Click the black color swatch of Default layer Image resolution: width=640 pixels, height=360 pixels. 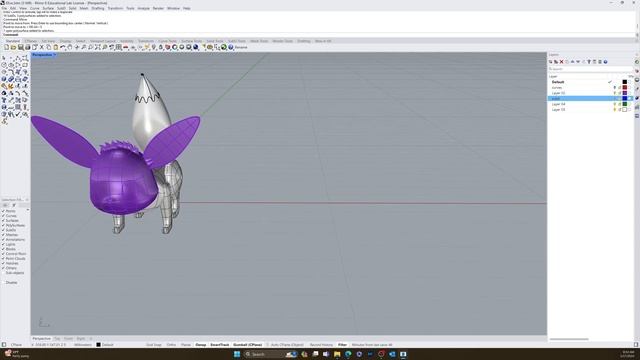click(624, 82)
